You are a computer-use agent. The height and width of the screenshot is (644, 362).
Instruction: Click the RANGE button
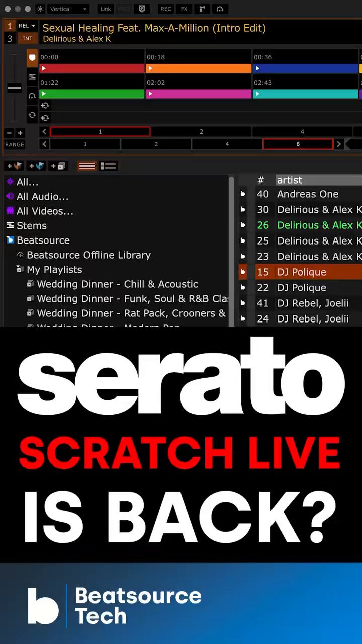(15, 144)
